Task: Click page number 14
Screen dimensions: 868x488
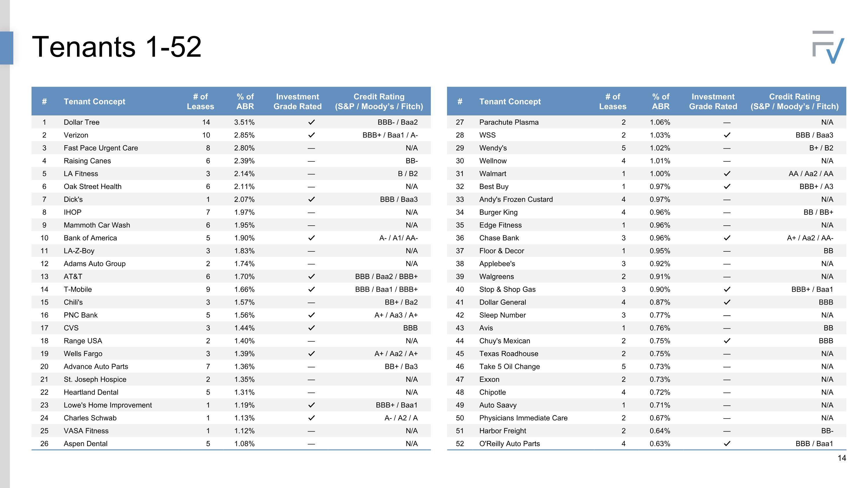Action: coord(842,458)
